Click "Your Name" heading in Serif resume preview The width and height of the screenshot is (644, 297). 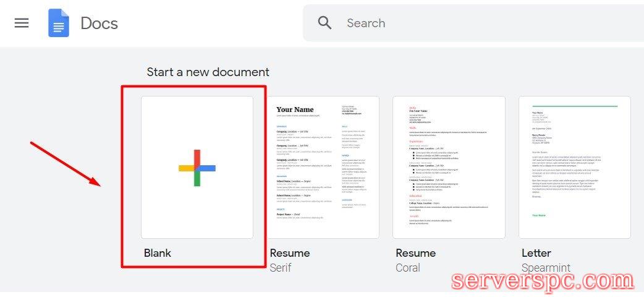tap(295, 110)
